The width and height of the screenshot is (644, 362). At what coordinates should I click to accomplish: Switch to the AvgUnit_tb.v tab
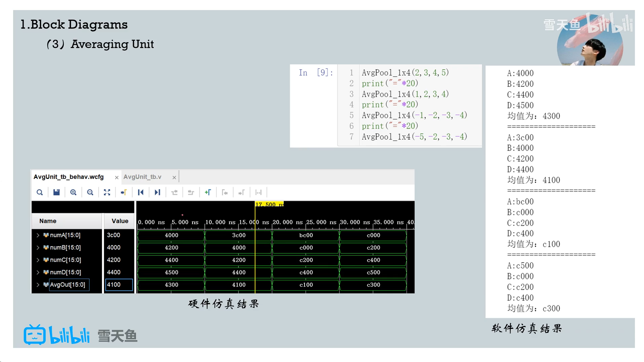(x=142, y=177)
